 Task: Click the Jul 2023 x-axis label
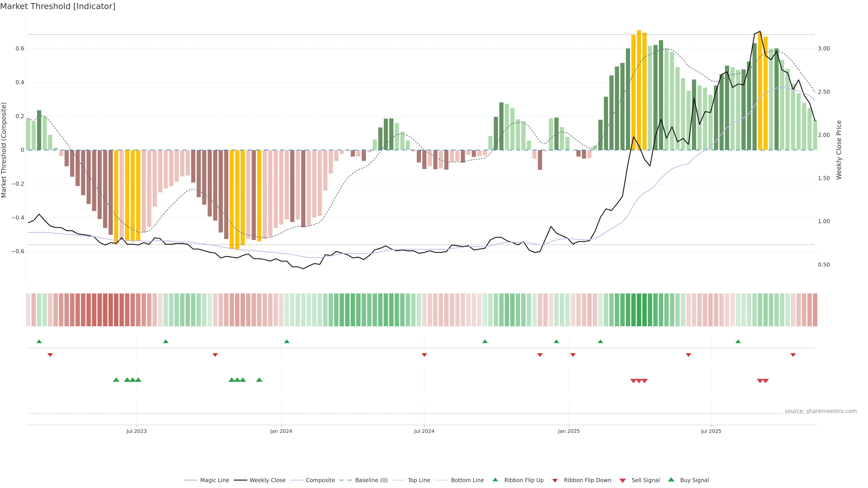(x=137, y=431)
